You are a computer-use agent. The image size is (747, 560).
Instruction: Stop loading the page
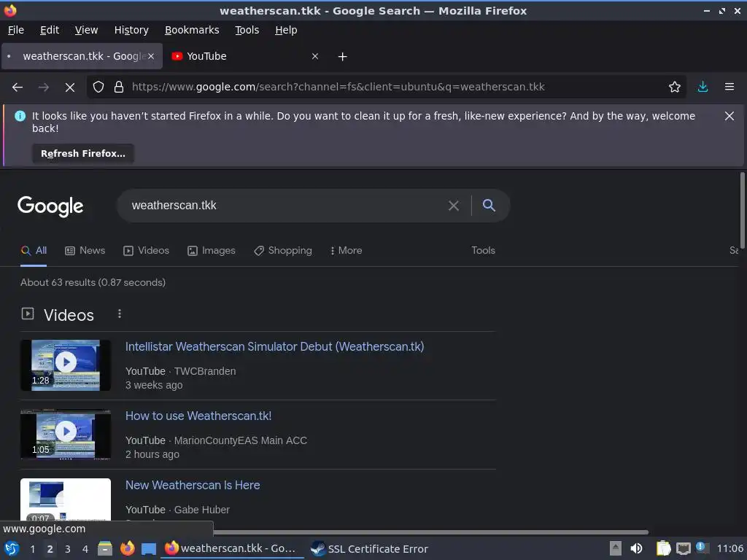pyautogui.click(x=69, y=87)
